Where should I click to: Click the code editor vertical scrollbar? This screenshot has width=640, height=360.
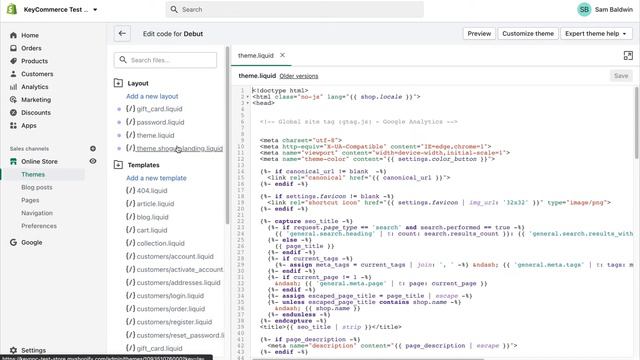(637, 122)
